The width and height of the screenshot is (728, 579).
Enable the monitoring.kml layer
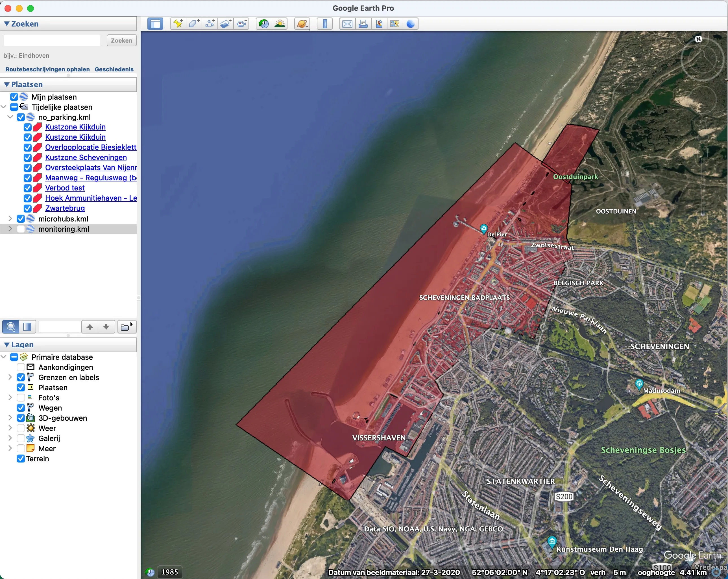(x=21, y=229)
